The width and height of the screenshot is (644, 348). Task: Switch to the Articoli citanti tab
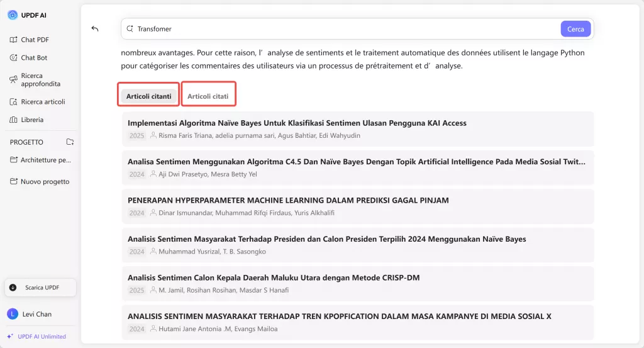click(148, 96)
